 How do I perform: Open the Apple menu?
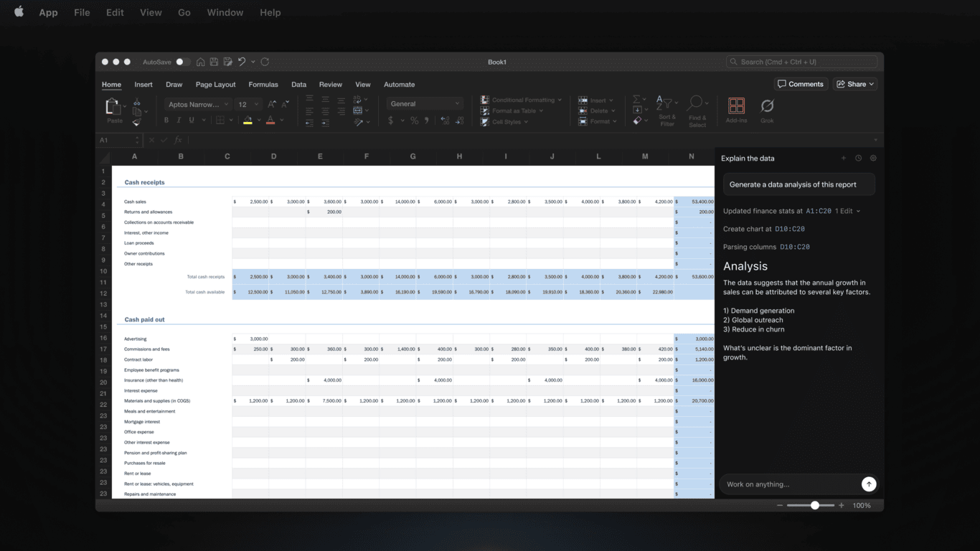[x=19, y=11]
